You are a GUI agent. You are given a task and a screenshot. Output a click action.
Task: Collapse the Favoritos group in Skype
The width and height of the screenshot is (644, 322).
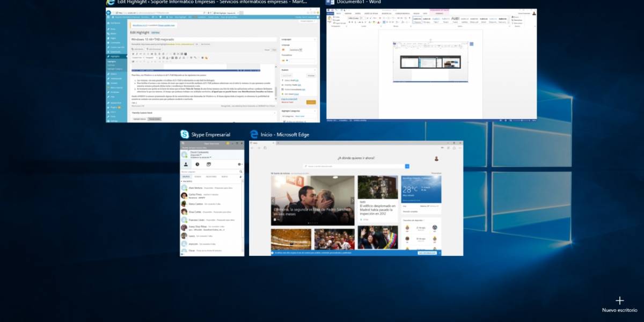[181, 181]
